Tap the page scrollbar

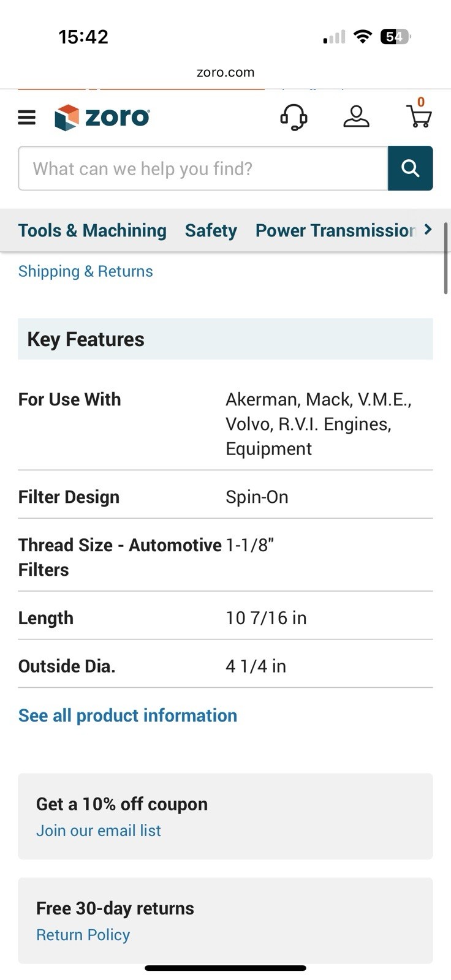point(445,258)
